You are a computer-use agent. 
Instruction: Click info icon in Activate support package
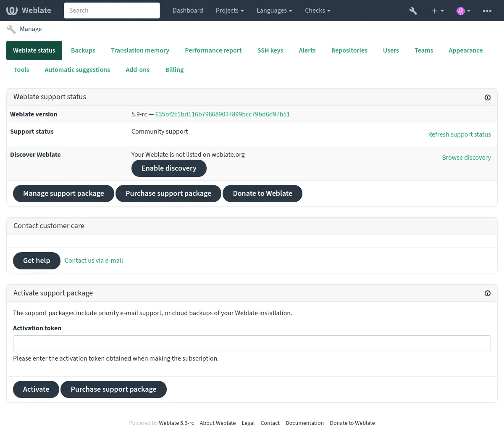click(488, 293)
